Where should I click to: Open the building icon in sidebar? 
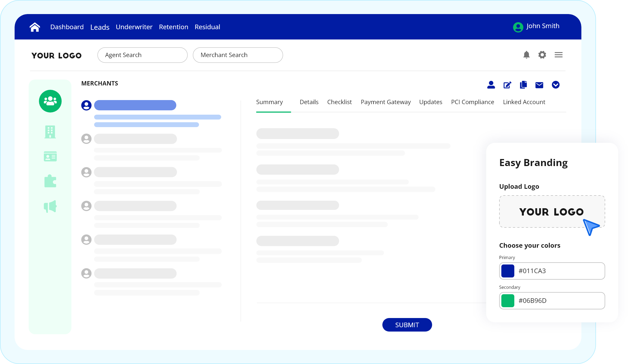pyautogui.click(x=50, y=132)
